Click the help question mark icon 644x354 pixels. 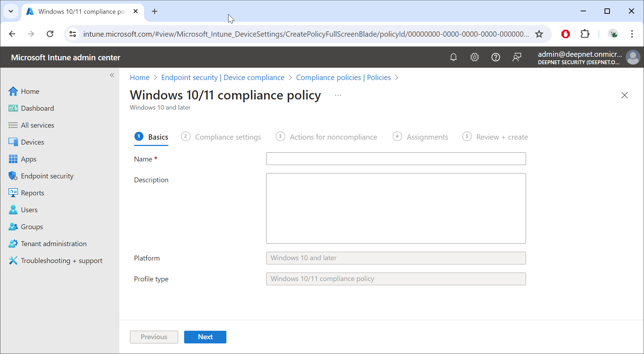coord(496,57)
